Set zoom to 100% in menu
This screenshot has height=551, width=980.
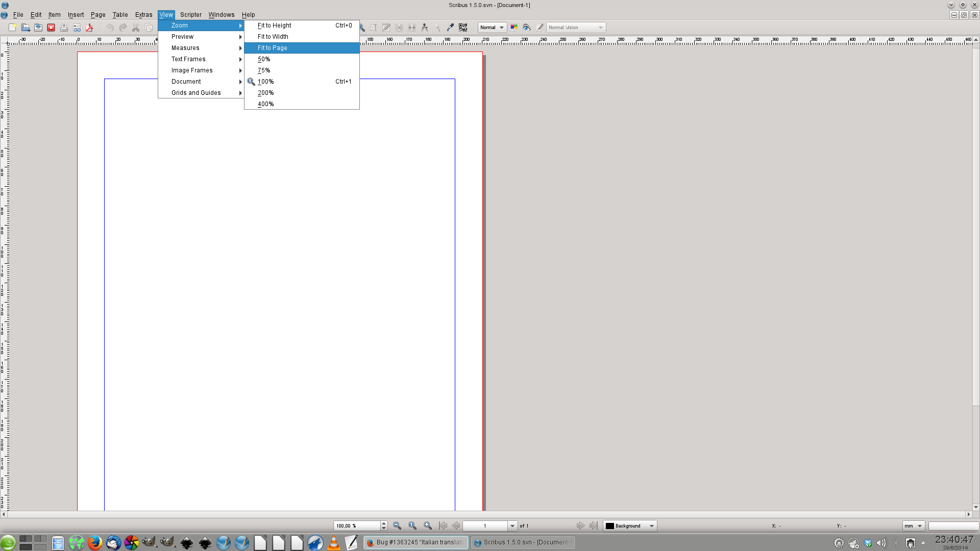[302, 82]
